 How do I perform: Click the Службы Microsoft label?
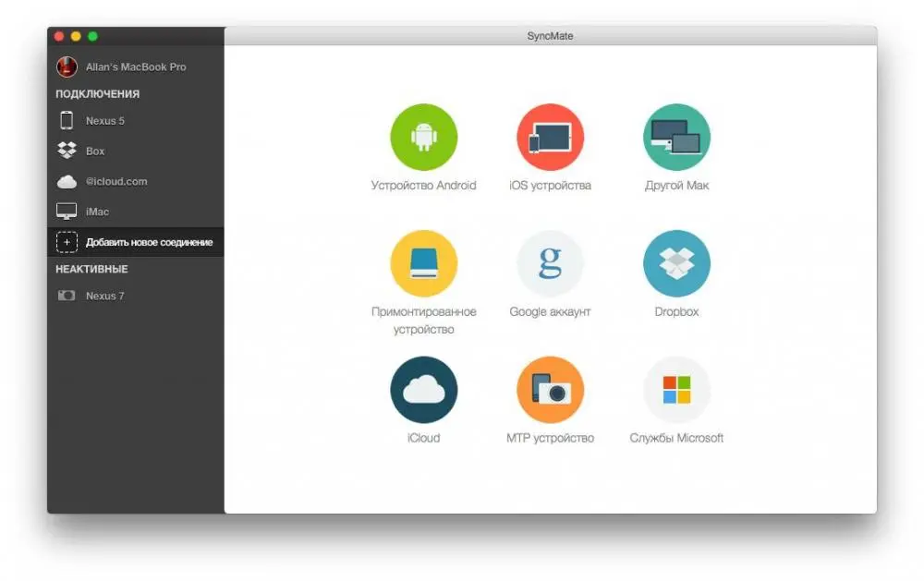pos(676,438)
